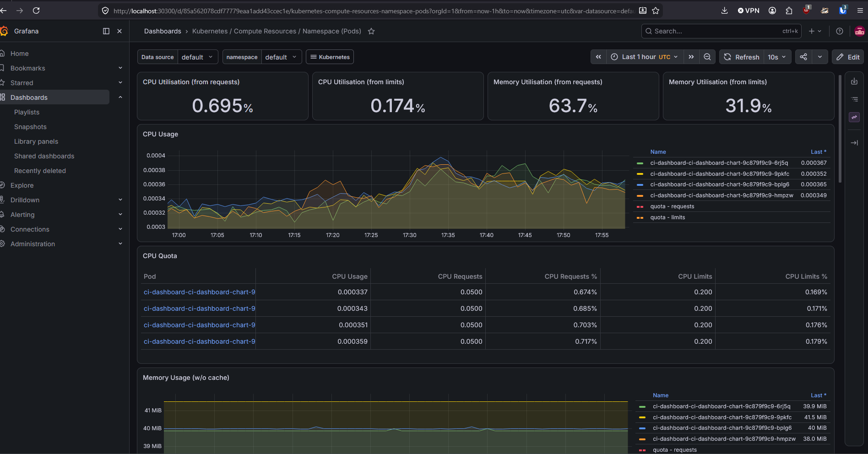Viewport: 868px width, 454px height.
Task: Toggle the hmpzw pod series in CPU Usage legend
Action: click(x=722, y=195)
